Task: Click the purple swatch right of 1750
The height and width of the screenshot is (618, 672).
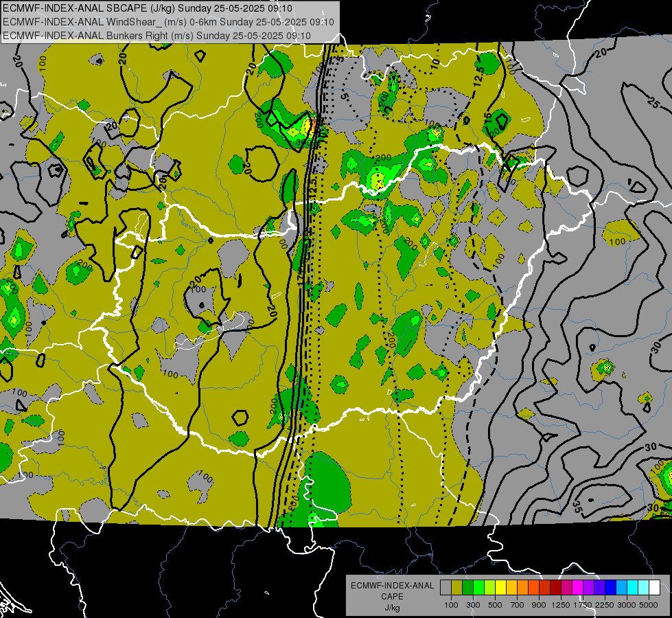Action: (x=588, y=588)
